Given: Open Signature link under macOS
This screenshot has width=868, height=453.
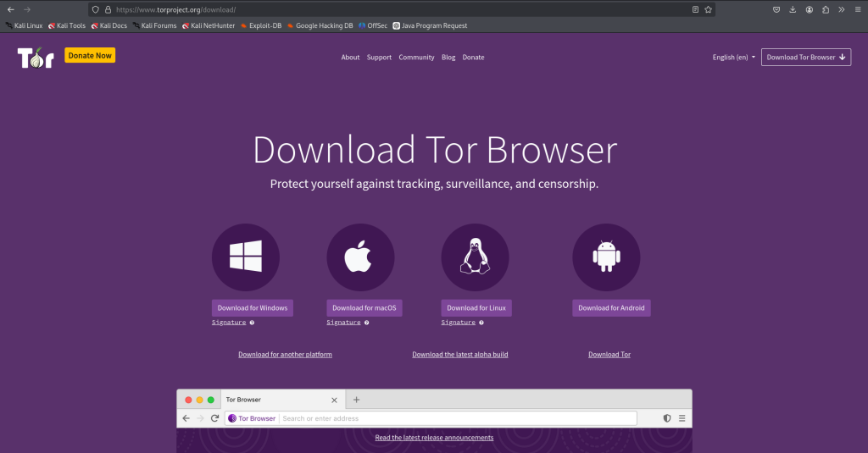Looking at the screenshot, I should [x=343, y=323].
